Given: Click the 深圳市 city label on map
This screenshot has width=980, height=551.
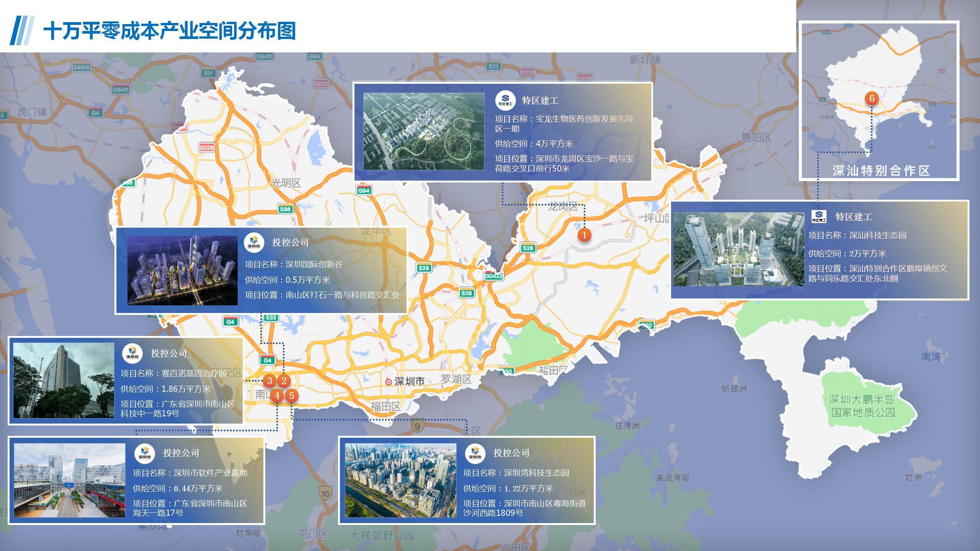Looking at the screenshot, I should click(x=409, y=381).
